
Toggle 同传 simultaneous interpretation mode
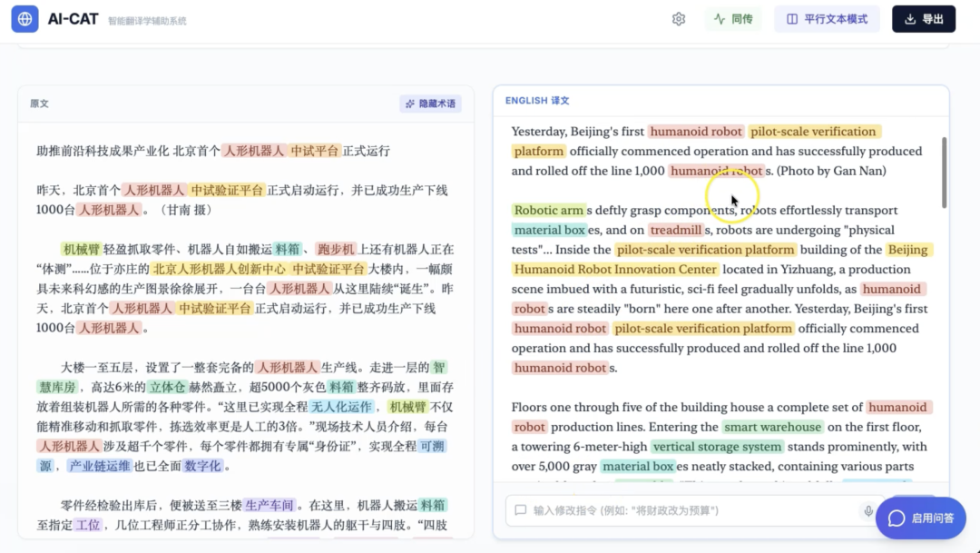(733, 18)
